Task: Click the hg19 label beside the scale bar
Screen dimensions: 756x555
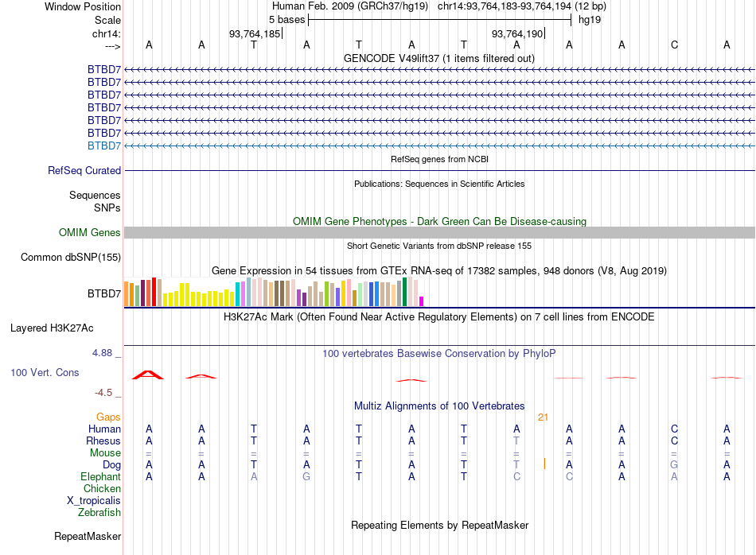Action: [x=589, y=20]
